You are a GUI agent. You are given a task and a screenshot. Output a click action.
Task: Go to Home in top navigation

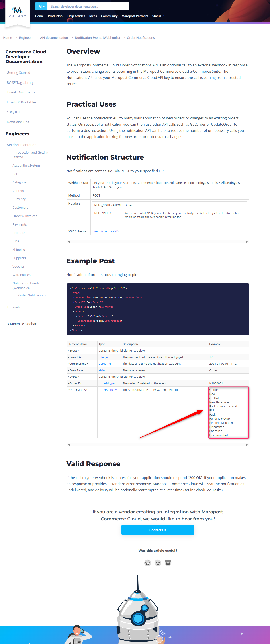[39, 16]
